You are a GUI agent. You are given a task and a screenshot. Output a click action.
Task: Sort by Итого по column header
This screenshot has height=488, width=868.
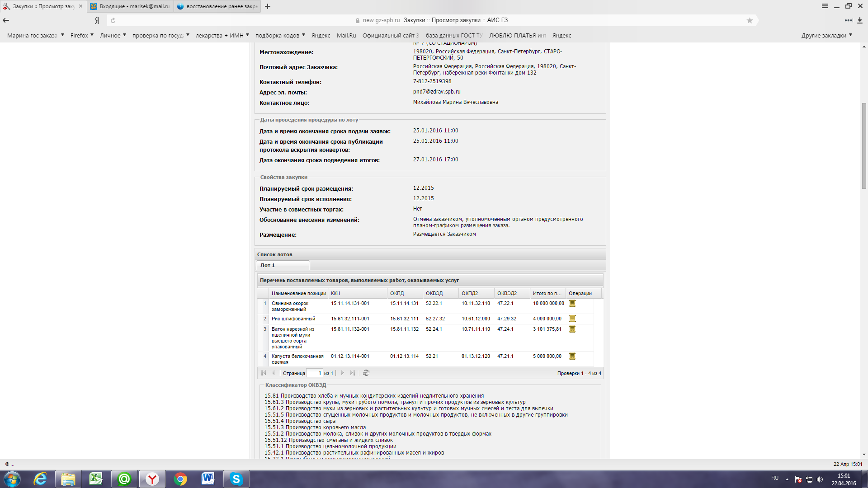tap(547, 293)
